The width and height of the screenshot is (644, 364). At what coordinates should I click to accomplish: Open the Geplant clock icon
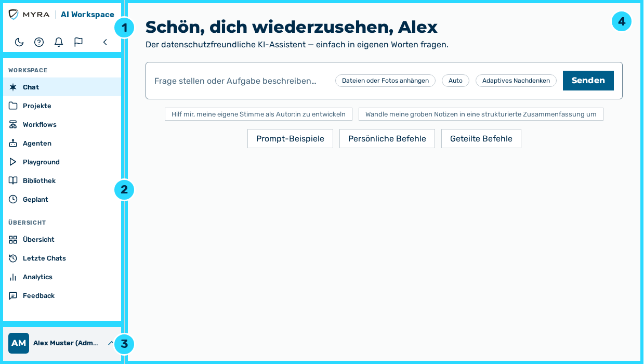[x=13, y=199]
